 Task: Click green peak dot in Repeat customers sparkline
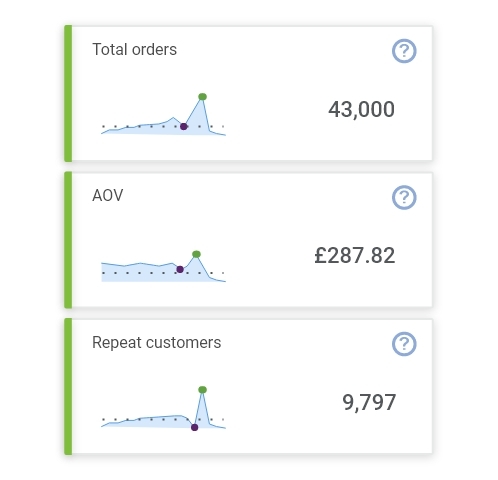(202, 390)
